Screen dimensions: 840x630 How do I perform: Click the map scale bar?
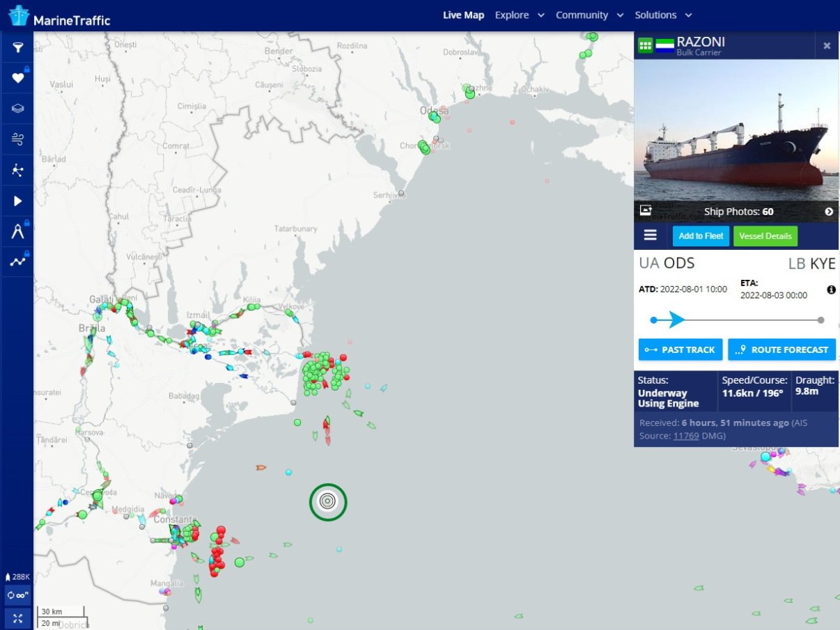[x=62, y=617]
